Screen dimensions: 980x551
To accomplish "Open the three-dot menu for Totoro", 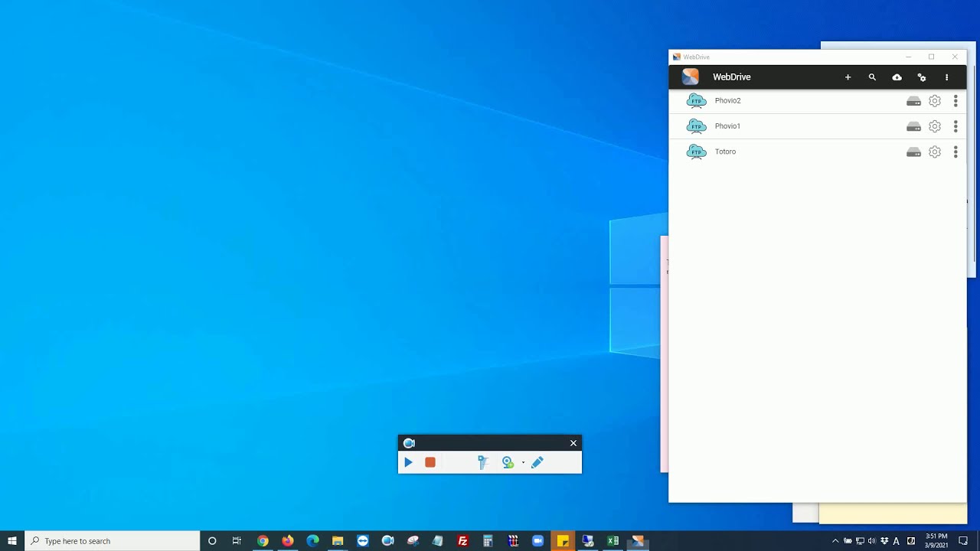I will tap(955, 152).
